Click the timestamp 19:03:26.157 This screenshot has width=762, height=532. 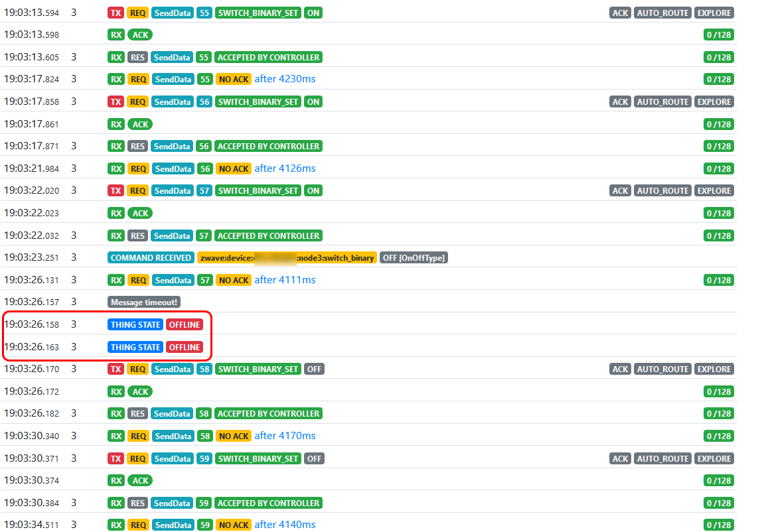coord(32,302)
